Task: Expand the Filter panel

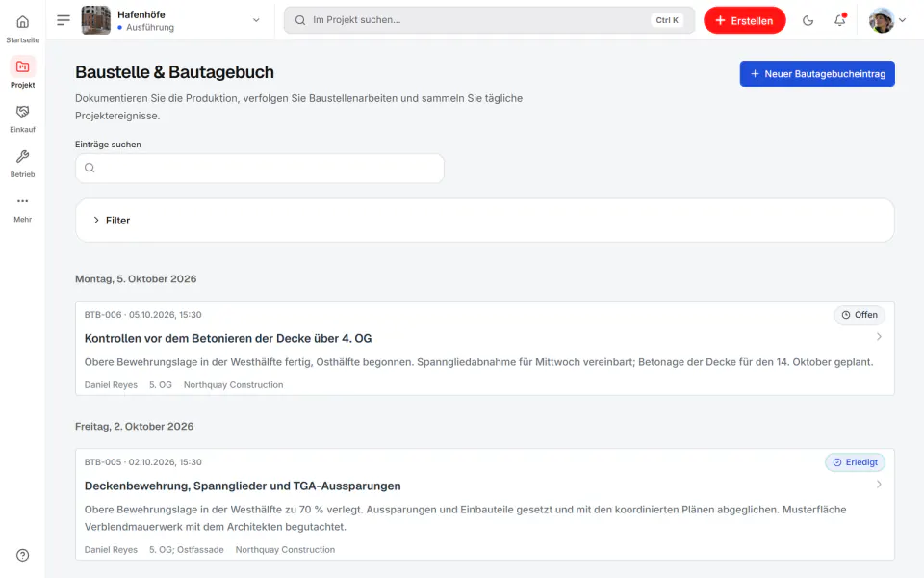Action: (484, 220)
